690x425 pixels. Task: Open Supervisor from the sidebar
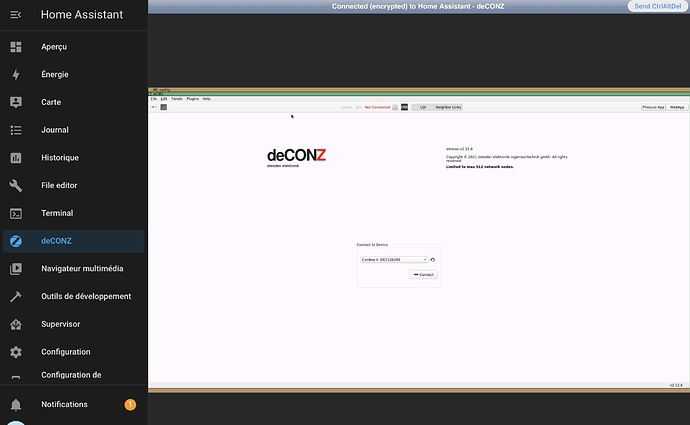pyautogui.click(x=61, y=324)
